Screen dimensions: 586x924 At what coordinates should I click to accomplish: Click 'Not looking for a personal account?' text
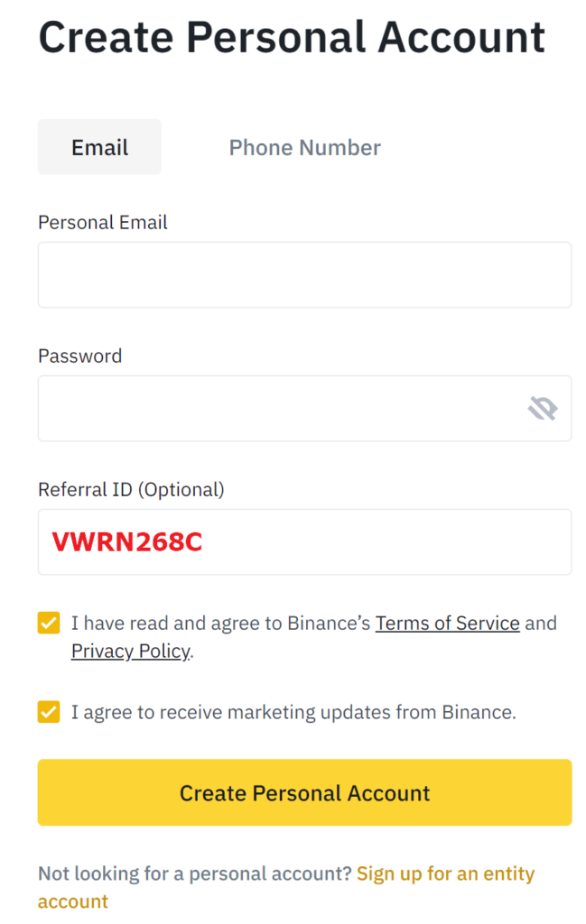195,873
